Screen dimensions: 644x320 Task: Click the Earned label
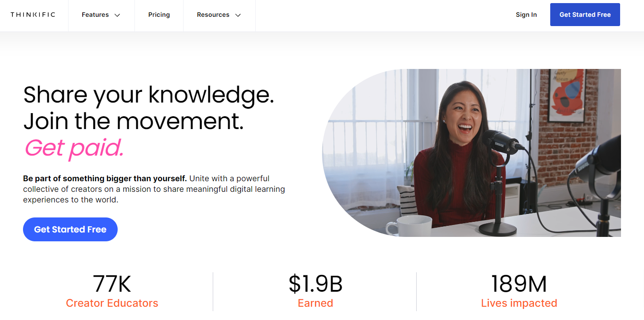[315, 303]
